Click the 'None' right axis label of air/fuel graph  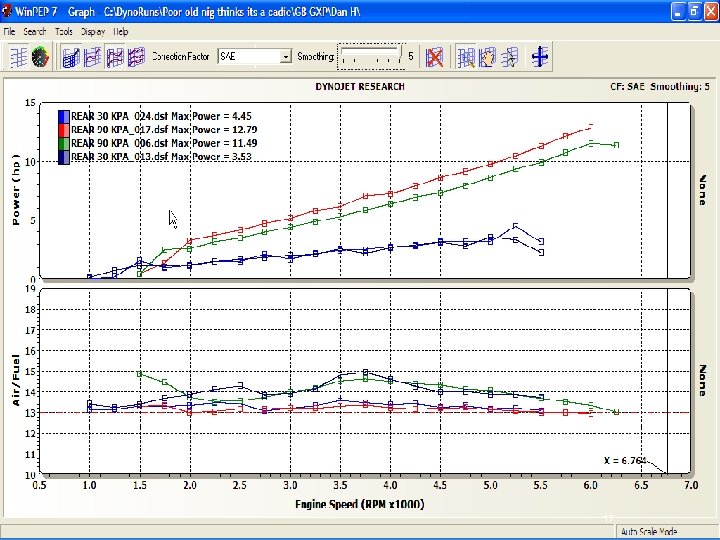click(703, 380)
